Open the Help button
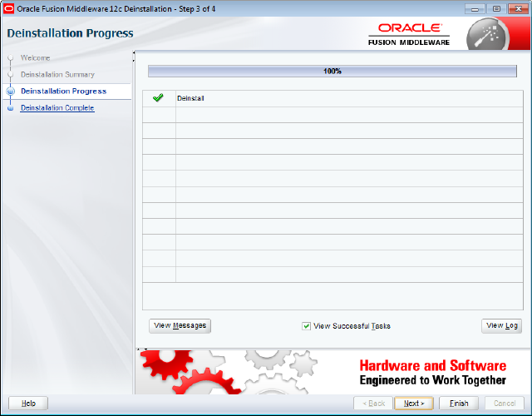 point(28,403)
